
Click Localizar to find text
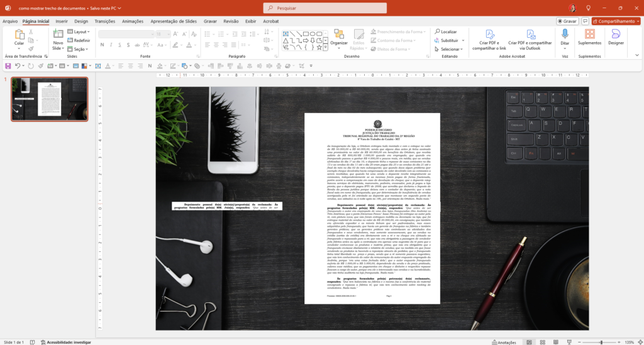point(448,31)
